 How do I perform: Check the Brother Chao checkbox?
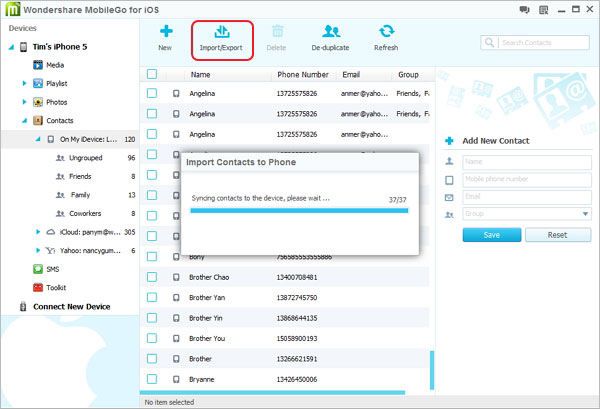[152, 277]
